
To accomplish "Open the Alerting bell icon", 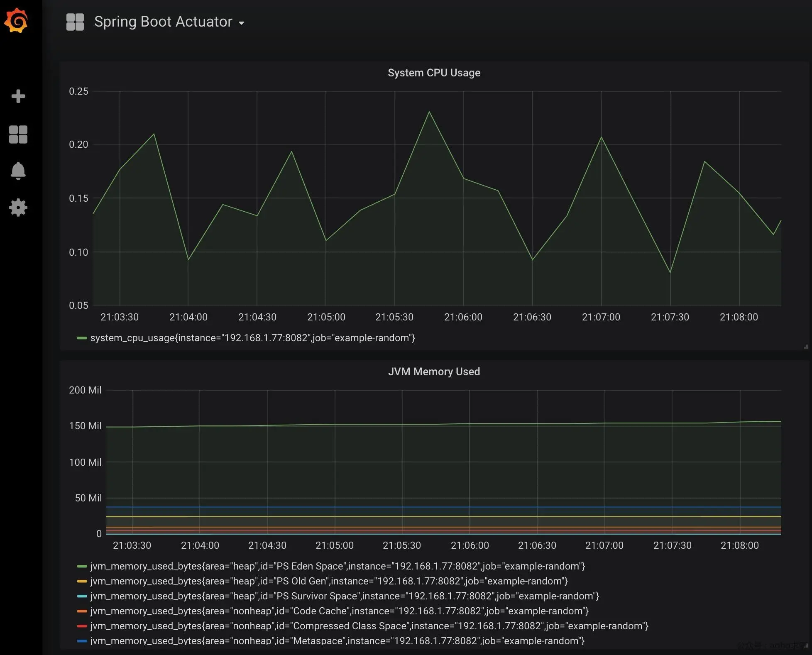I will pyautogui.click(x=18, y=171).
